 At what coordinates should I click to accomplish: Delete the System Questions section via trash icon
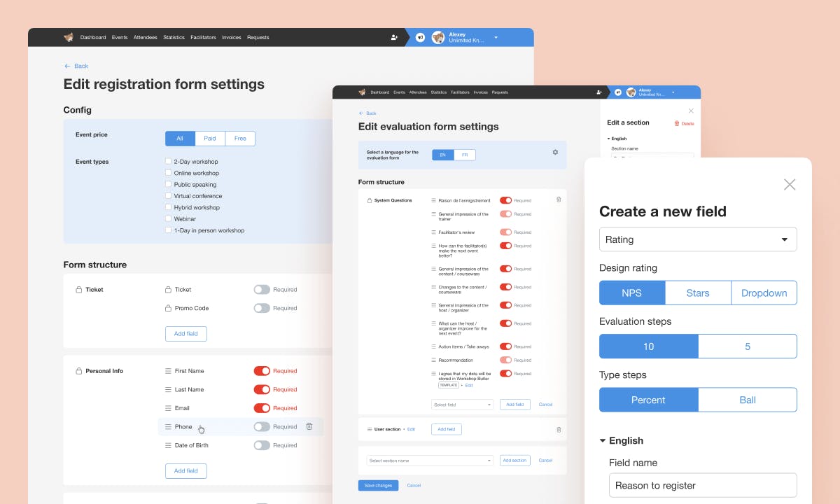[x=559, y=199]
